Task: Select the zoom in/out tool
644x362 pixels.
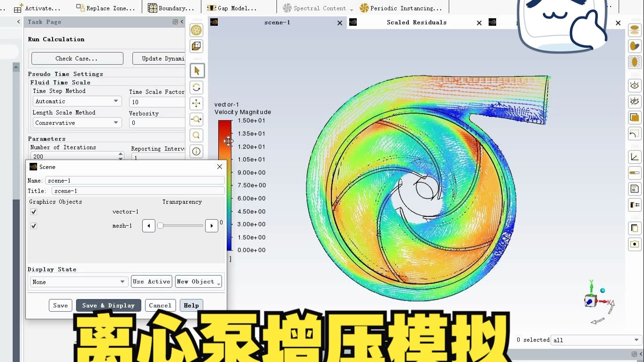Action: pos(196,119)
